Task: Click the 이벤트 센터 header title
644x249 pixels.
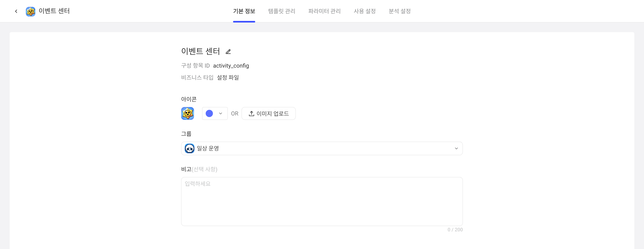Action: (54, 11)
